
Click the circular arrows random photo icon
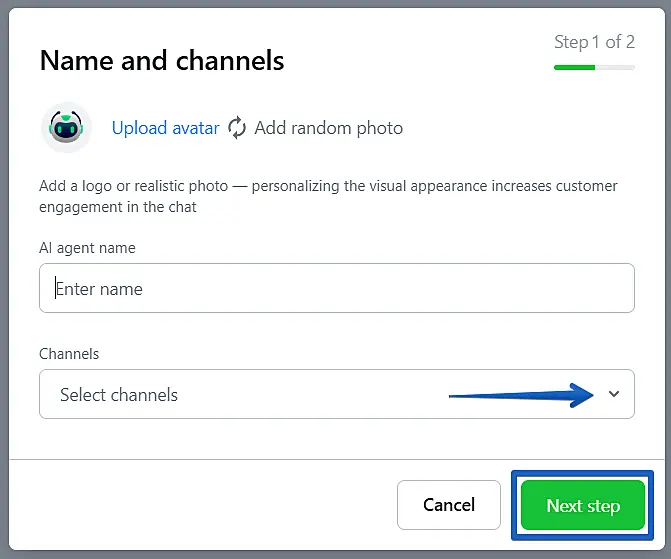pyautogui.click(x=237, y=128)
